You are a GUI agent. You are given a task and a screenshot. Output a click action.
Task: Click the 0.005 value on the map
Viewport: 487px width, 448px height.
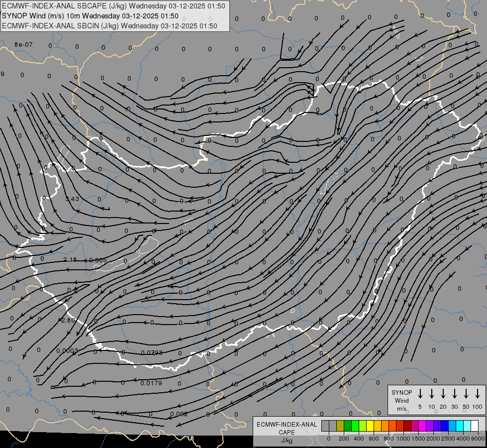click(98, 260)
